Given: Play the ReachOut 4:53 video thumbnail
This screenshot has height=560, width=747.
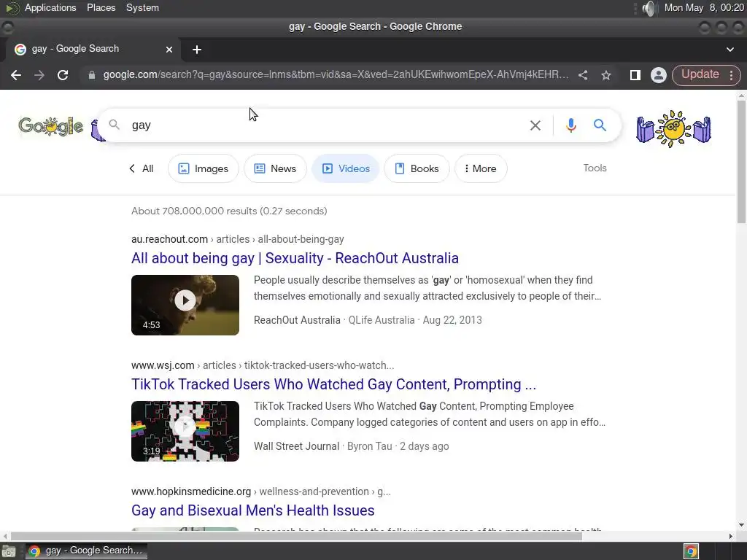Looking at the screenshot, I should pyautogui.click(x=185, y=305).
